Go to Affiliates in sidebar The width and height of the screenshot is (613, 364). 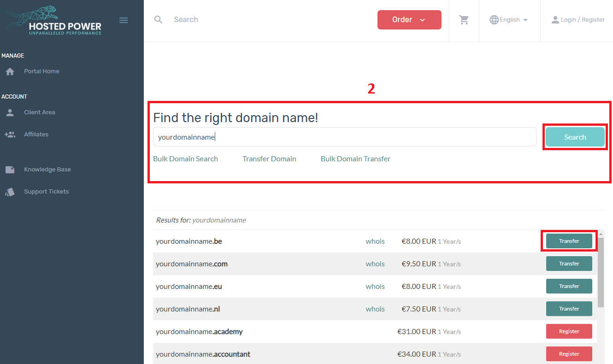click(36, 135)
